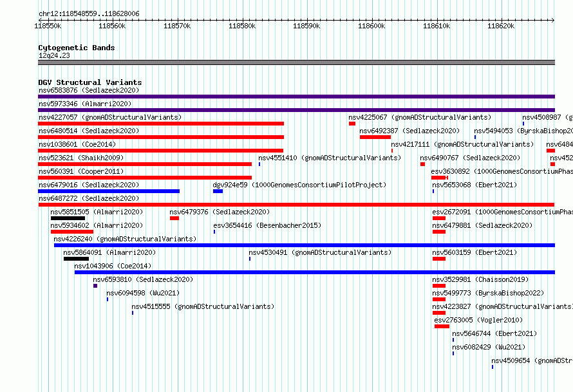573x392 pixels.
Task: Click red mark under nsv4225067
Action: click(x=352, y=124)
